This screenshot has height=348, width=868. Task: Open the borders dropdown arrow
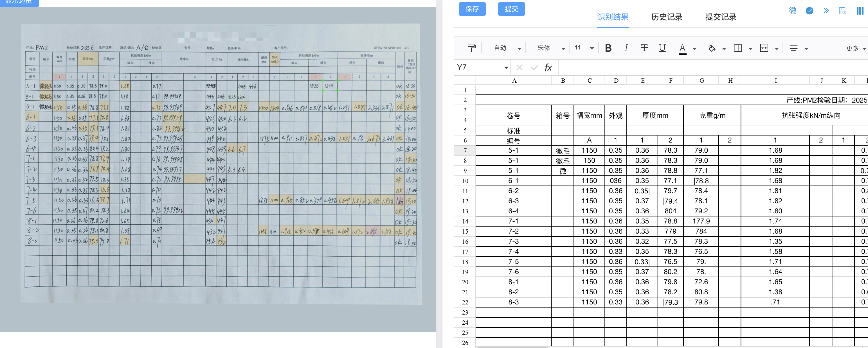click(x=750, y=49)
